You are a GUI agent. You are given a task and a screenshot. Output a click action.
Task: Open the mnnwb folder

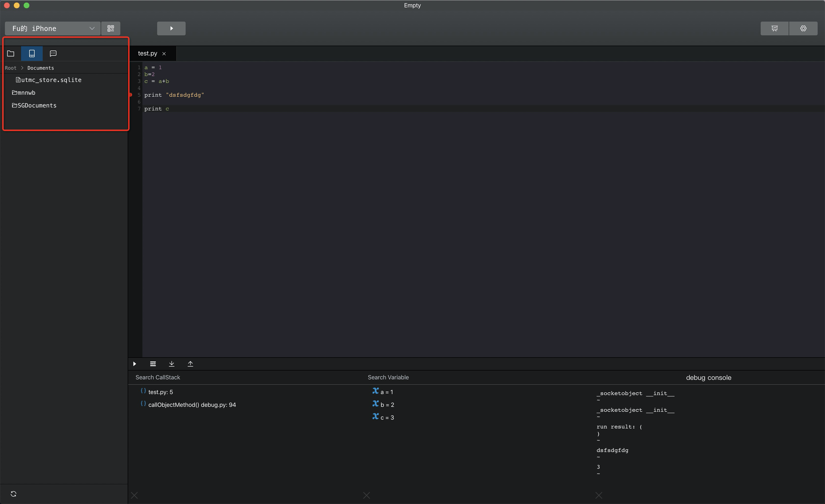[23, 93]
